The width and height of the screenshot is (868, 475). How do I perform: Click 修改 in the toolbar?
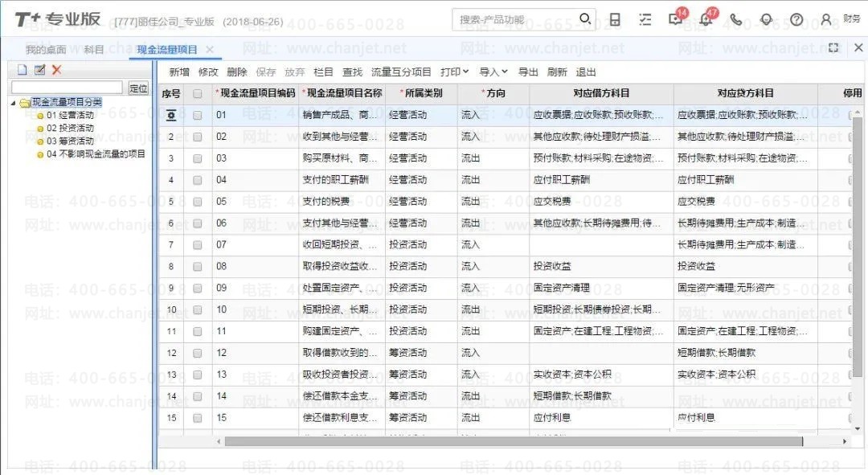[208, 72]
